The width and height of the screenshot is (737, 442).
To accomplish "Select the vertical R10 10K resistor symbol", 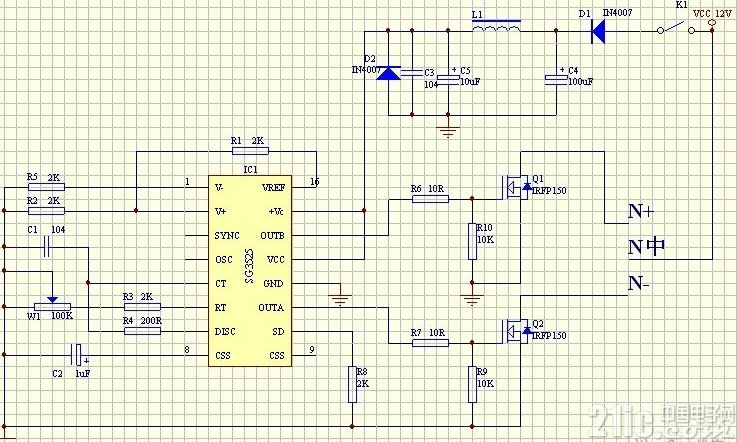I will (x=472, y=241).
